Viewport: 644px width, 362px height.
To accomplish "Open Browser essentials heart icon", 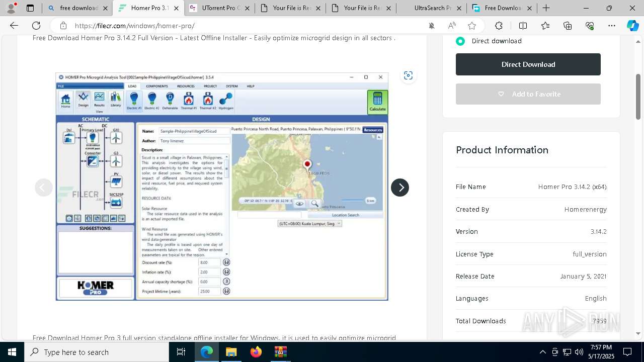I will tap(590, 26).
